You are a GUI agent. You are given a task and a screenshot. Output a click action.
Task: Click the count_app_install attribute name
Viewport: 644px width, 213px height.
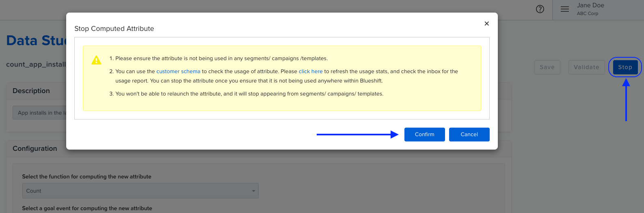coord(36,65)
